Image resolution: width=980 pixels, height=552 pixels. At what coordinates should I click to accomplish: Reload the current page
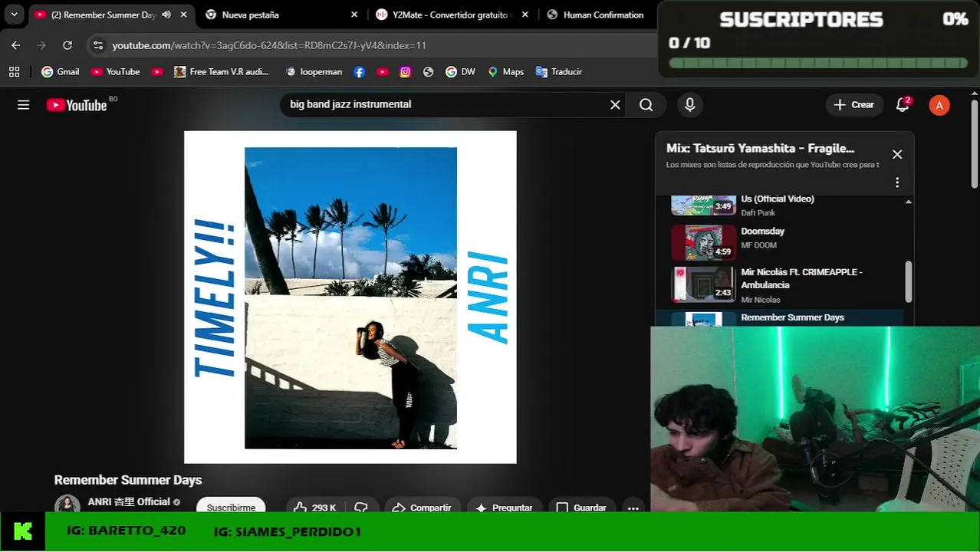pos(67,45)
